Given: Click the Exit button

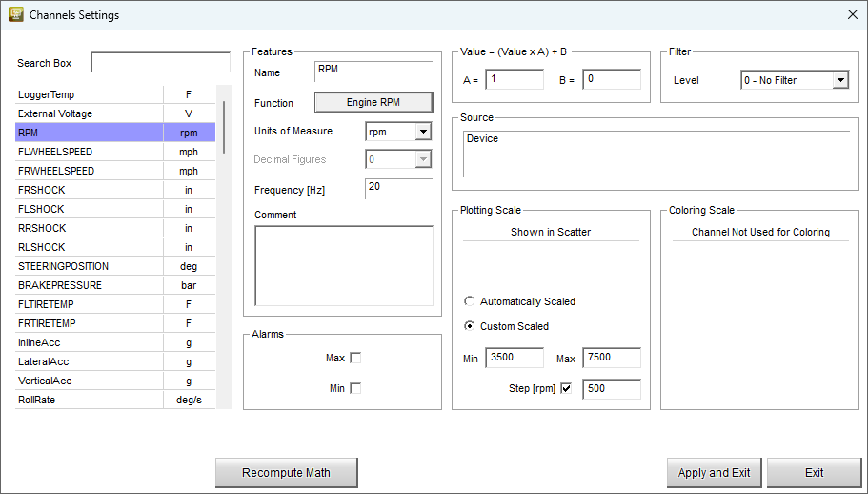Looking at the screenshot, I should click(814, 473).
